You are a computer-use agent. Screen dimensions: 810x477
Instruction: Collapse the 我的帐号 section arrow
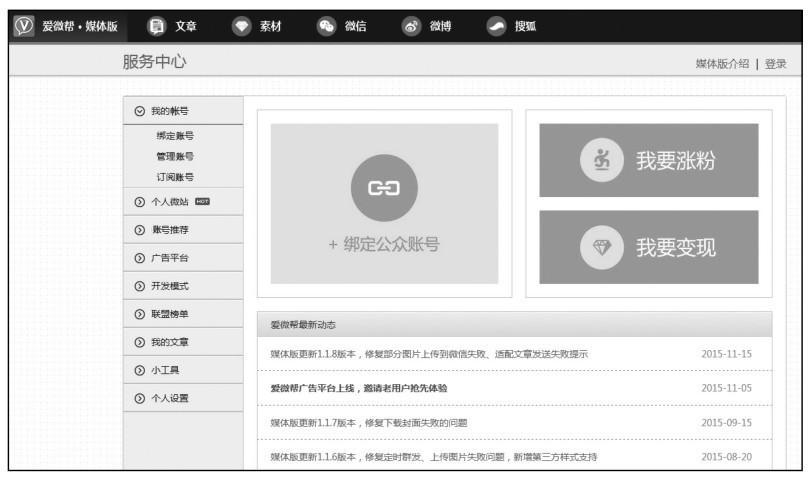(139, 111)
